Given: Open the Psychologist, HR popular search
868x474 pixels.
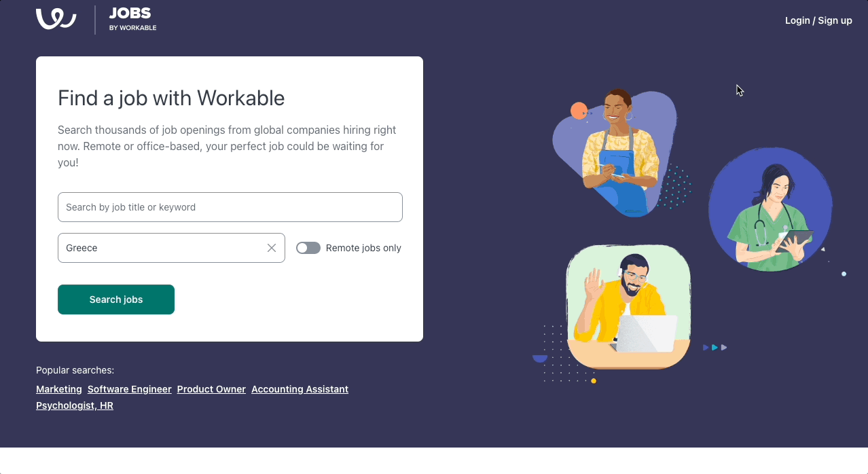Looking at the screenshot, I should click(74, 405).
